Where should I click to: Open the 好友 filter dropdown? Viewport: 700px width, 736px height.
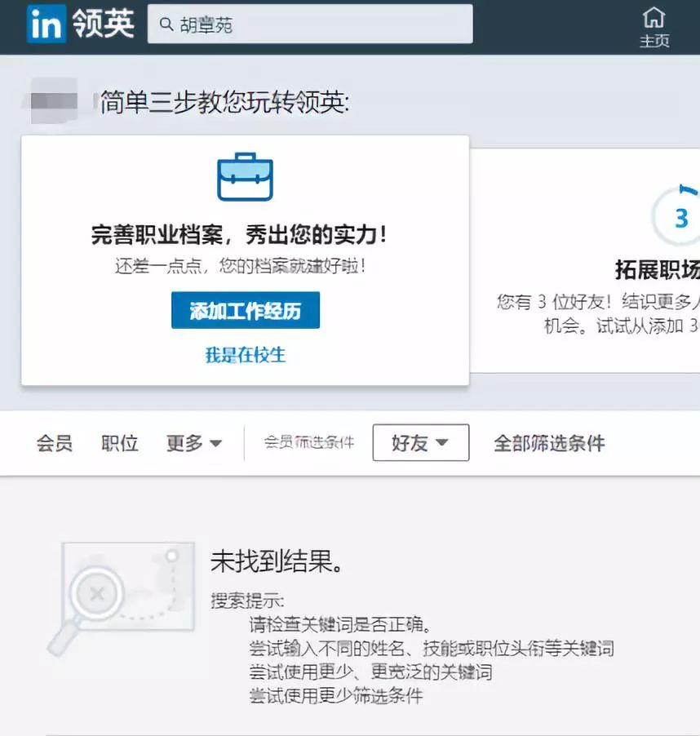(421, 442)
